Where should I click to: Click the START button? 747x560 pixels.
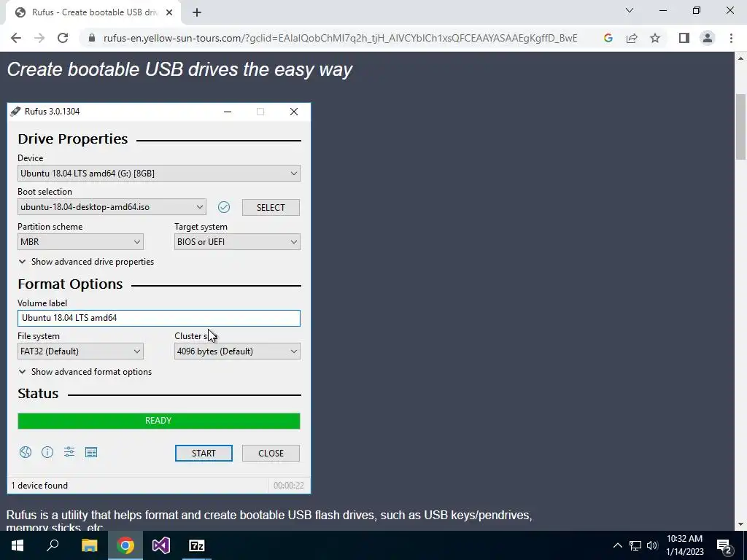point(204,454)
